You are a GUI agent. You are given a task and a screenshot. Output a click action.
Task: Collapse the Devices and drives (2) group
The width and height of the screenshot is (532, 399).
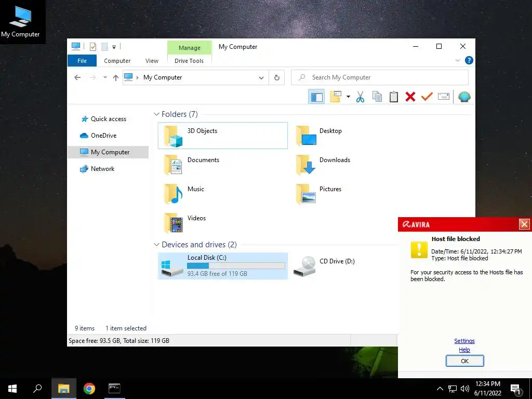(156, 245)
